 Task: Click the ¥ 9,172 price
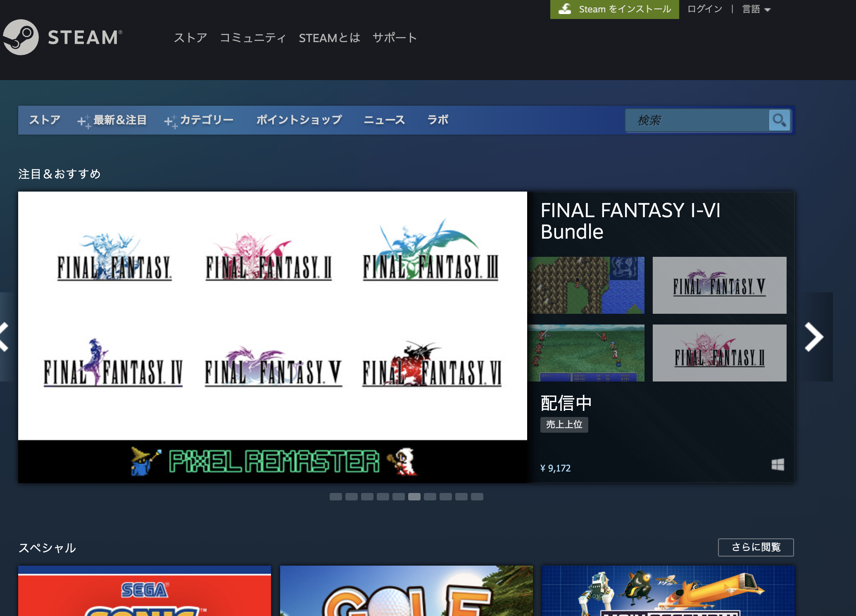[556, 468]
